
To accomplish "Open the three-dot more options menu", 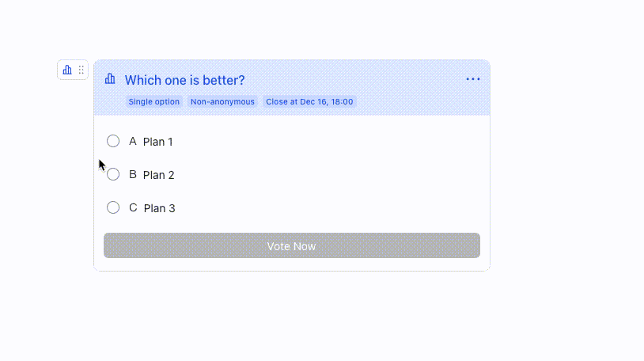I will tap(473, 79).
